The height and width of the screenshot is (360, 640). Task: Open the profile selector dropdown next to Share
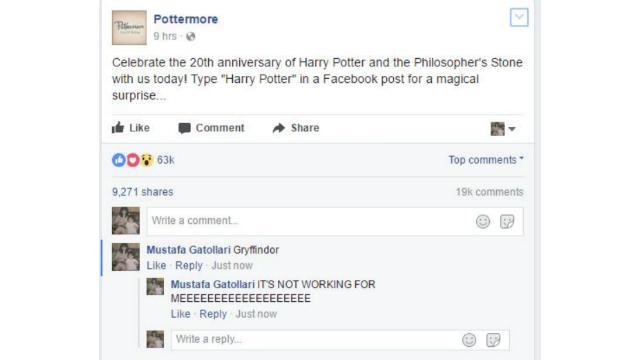click(x=503, y=129)
